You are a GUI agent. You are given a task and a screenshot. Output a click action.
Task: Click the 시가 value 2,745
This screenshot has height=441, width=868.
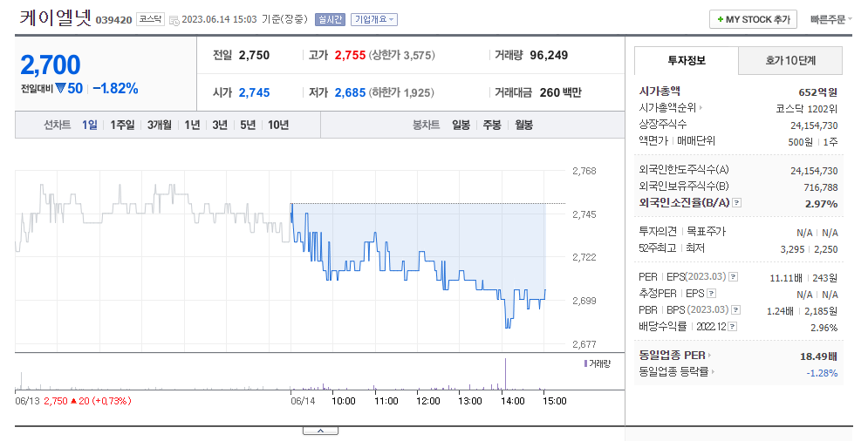click(x=254, y=92)
